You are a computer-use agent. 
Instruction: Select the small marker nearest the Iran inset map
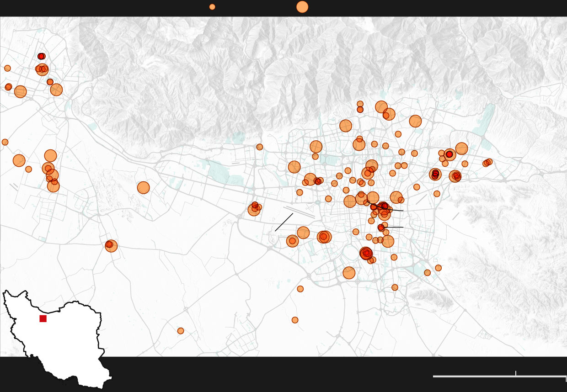181,331
